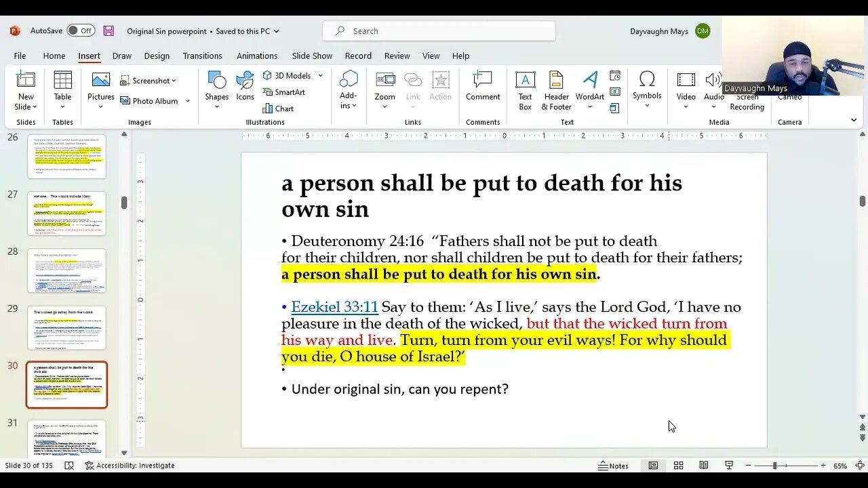868x488 pixels.
Task: Open the Review tab
Action: click(x=397, y=56)
